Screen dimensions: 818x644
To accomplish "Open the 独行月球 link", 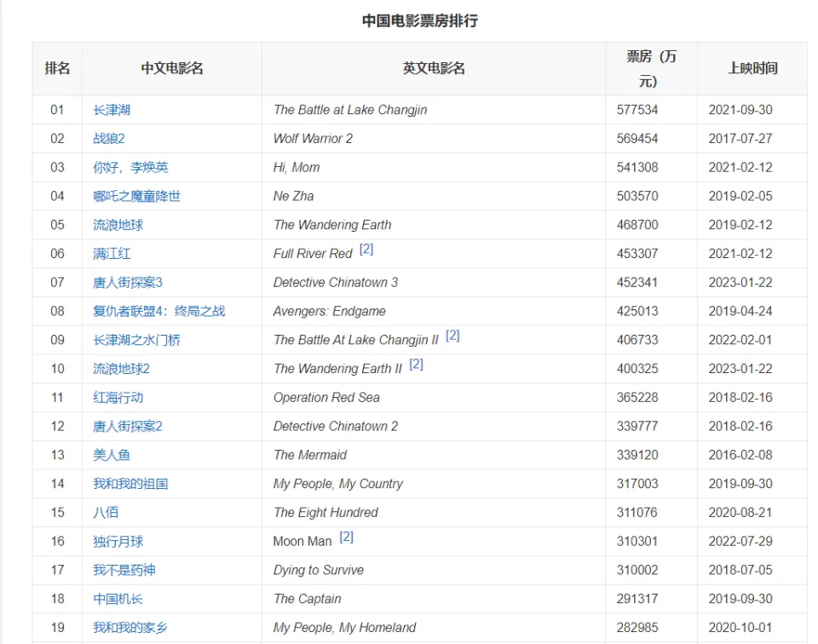I will pyautogui.click(x=118, y=541).
